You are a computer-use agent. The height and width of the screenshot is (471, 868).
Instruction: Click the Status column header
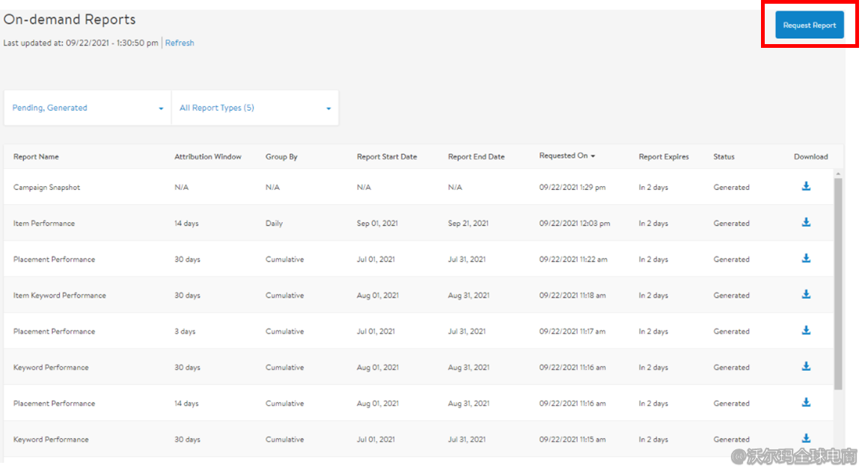coord(724,157)
